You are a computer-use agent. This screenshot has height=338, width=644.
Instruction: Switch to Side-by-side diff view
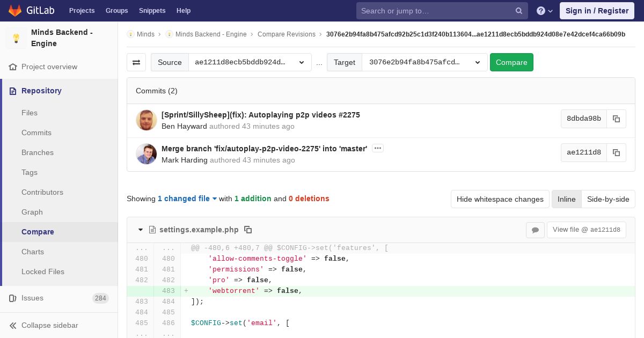click(x=608, y=199)
